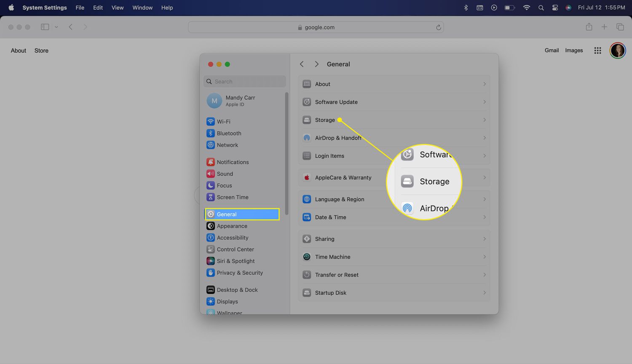Expand the Startup Disk row chevron

click(485, 293)
